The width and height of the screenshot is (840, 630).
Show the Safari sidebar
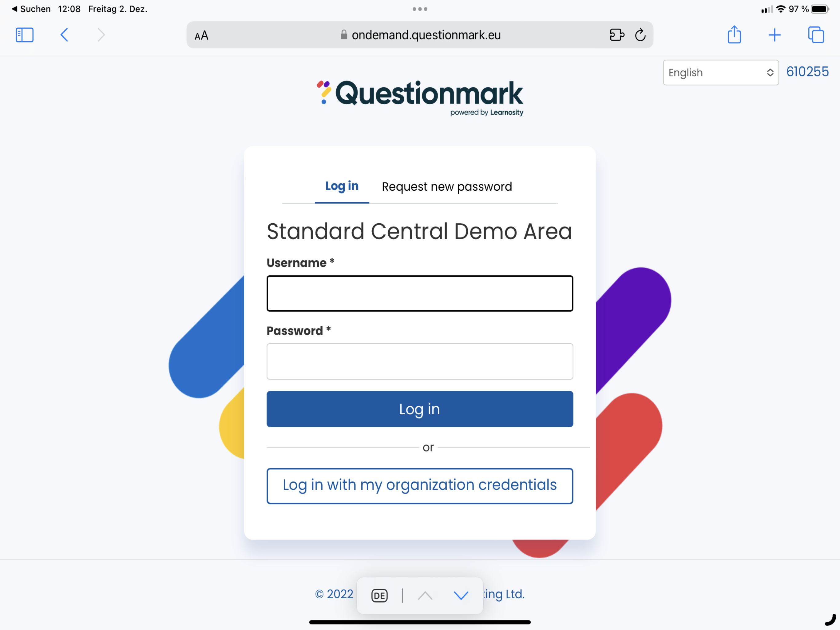pos(25,35)
